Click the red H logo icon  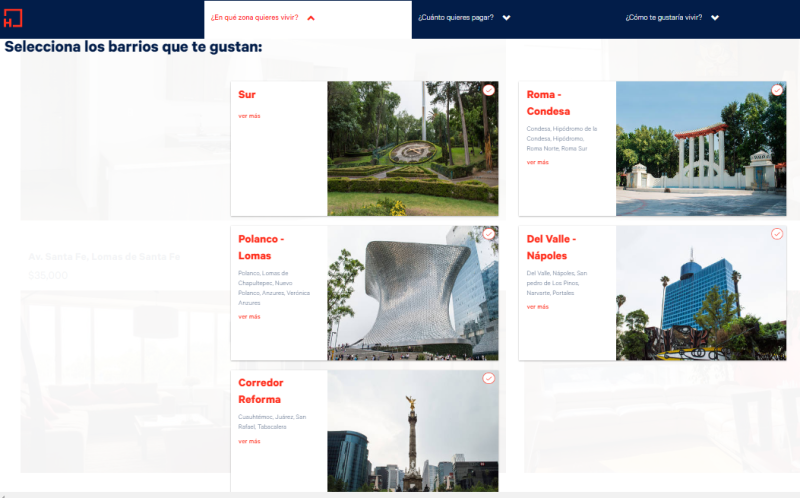pyautogui.click(x=13, y=17)
